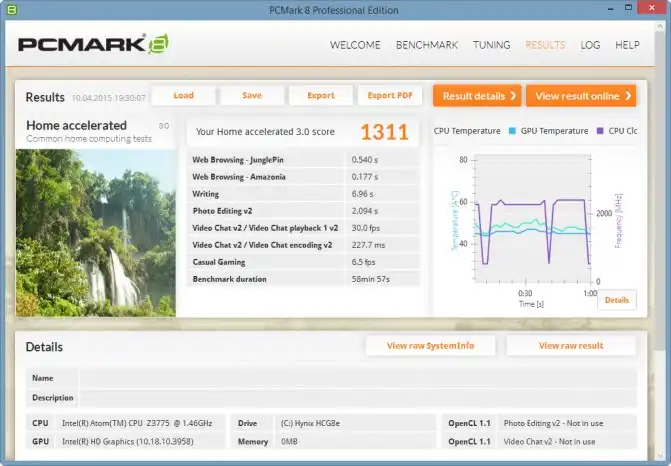Save the benchmark result
Screen dimensions: 671x466
click(x=252, y=96)
